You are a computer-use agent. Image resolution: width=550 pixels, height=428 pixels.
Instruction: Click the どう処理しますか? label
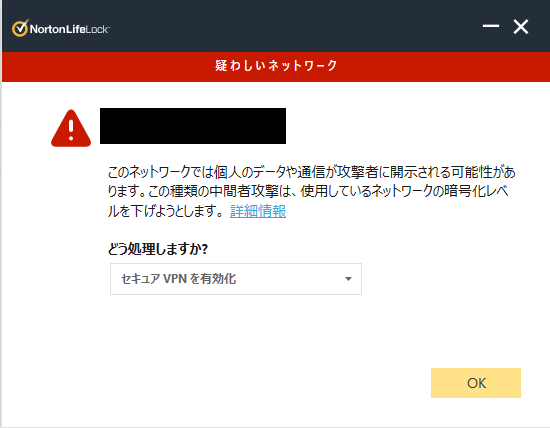[x=158, y=249]
